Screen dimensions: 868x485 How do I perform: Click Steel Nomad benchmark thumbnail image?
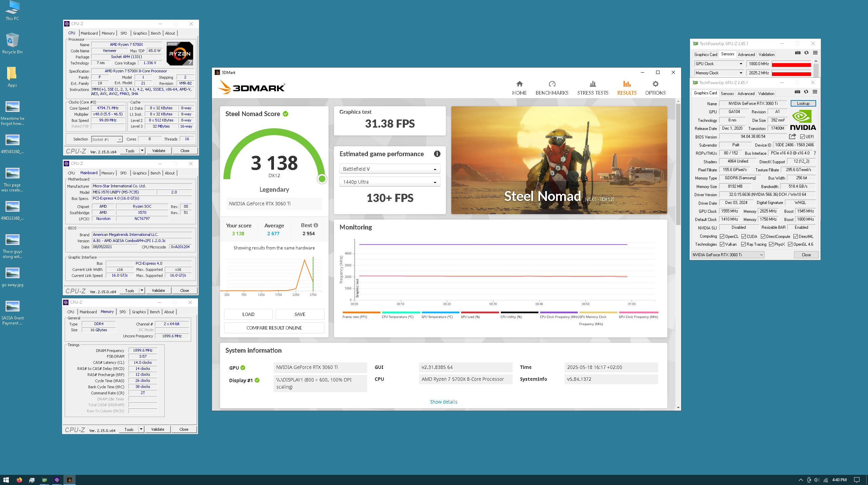[559, 160]
